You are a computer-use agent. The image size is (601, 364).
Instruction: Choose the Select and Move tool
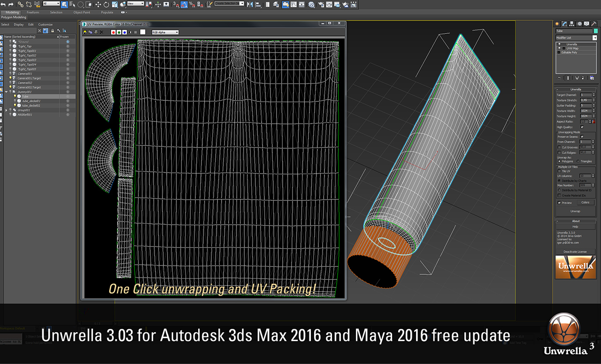98,4
